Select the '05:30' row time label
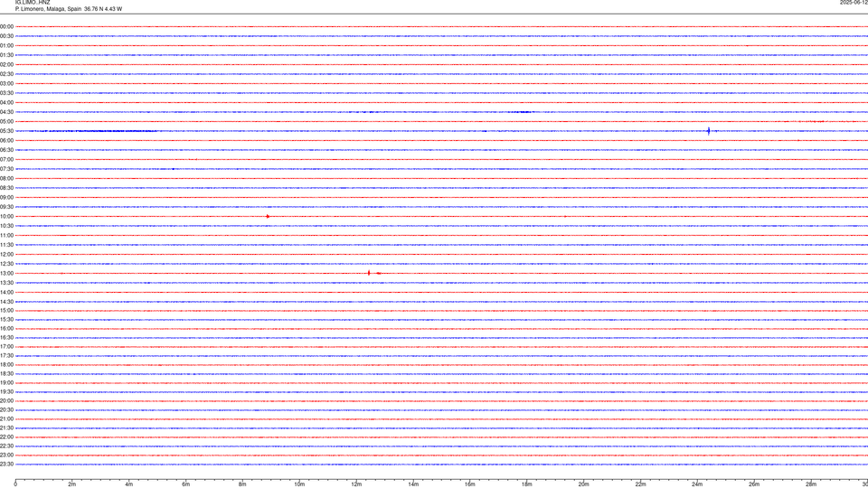The image size is (868, 488). tap(6, 131)
